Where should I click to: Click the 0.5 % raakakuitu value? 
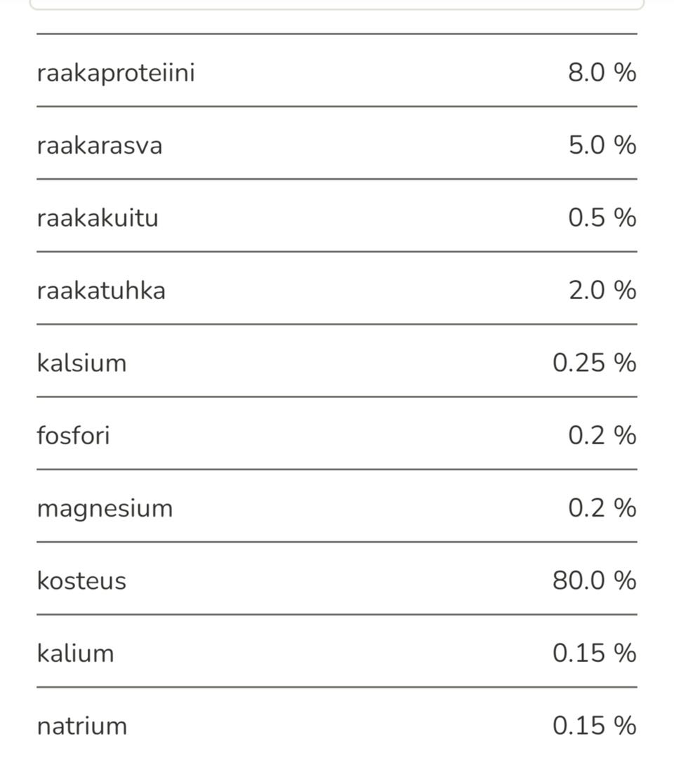coord(602,218)
